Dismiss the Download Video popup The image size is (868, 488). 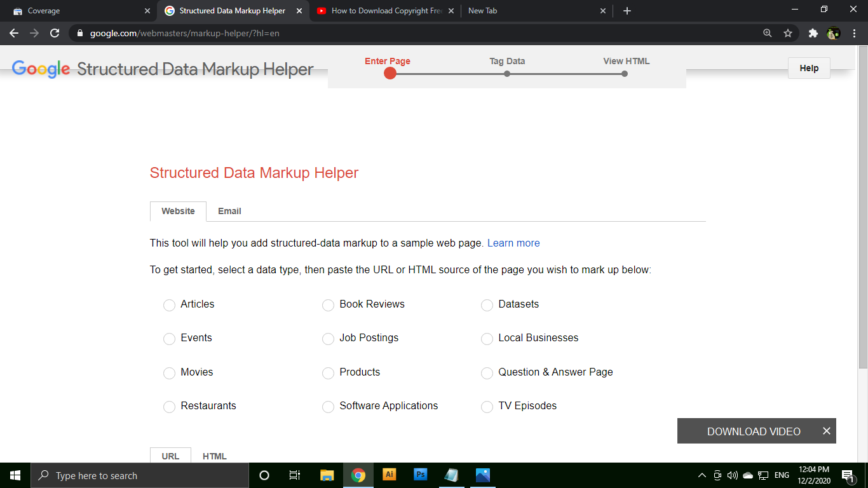(x=827, y=431)
